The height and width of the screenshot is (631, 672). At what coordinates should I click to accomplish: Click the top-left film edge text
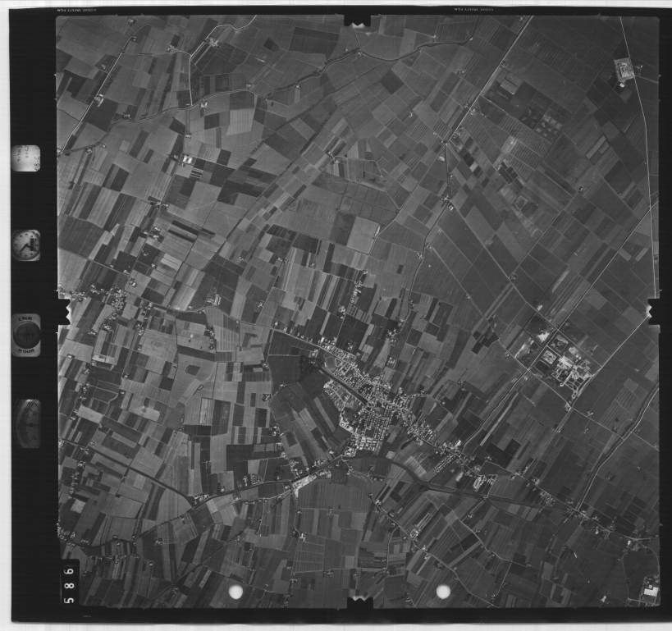click(82, 11)
